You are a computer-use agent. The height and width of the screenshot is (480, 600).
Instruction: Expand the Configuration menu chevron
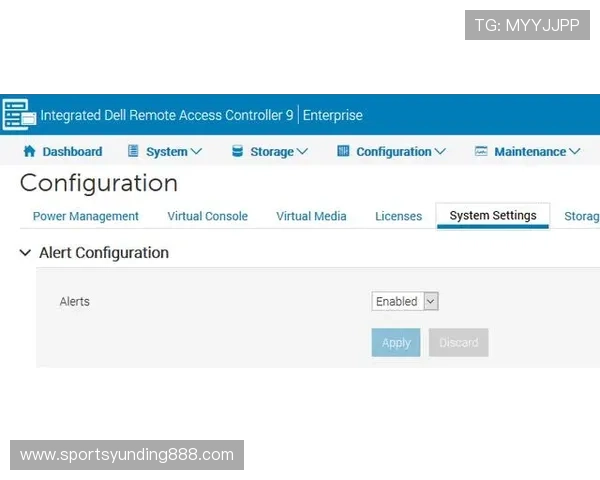pyautogui.click(x=439, y=152)
